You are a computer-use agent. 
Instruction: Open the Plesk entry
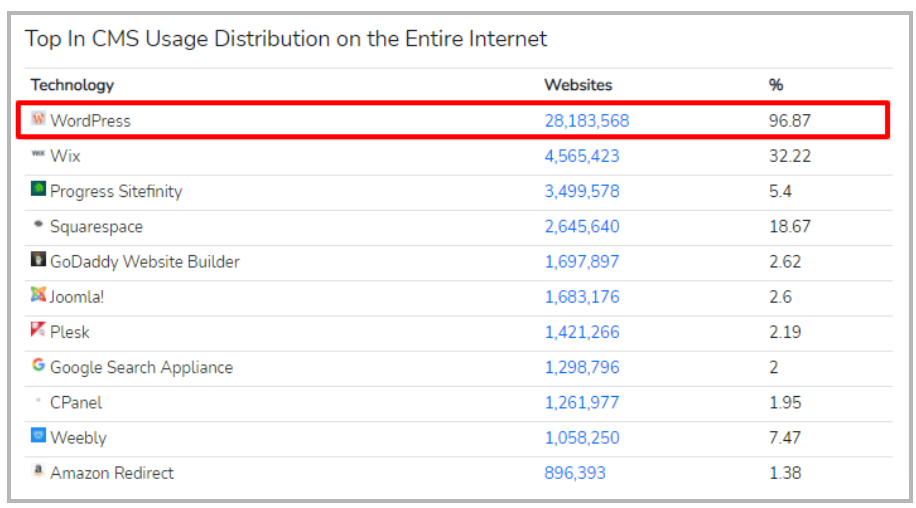[x=70, y=332]
